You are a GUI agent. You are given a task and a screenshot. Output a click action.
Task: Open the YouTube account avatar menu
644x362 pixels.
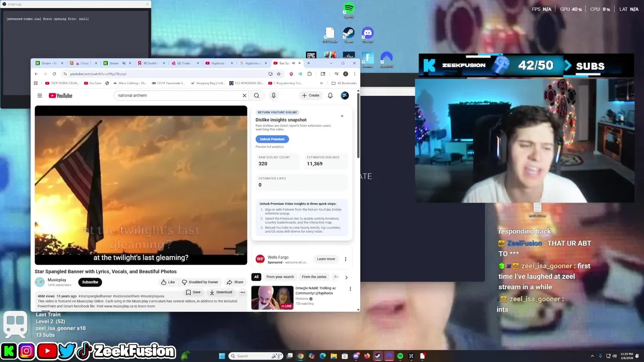(x=345, y=96)
